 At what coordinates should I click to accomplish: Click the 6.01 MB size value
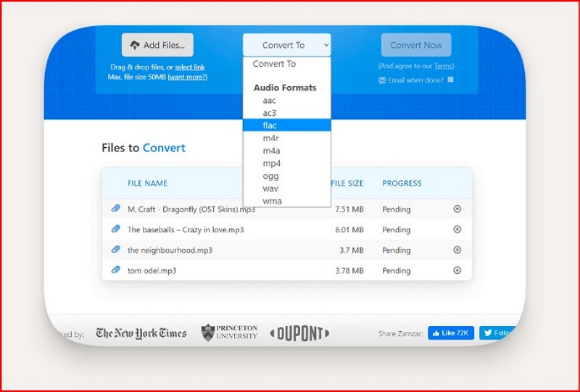click(349, 230)
